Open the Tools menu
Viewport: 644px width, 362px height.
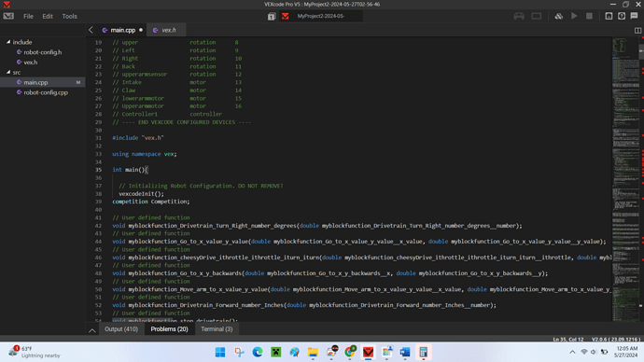pos(69,17)
